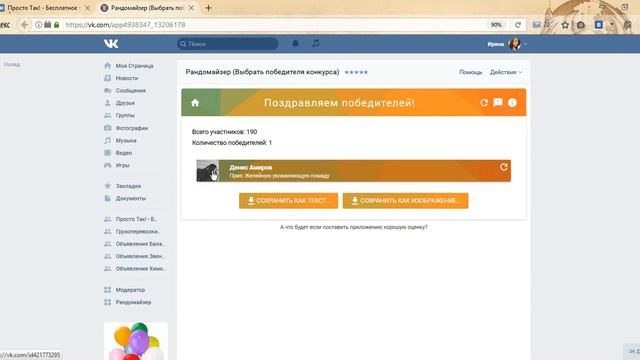Click the browser back arrow
The image size is (640, 360).
[24, 25]
